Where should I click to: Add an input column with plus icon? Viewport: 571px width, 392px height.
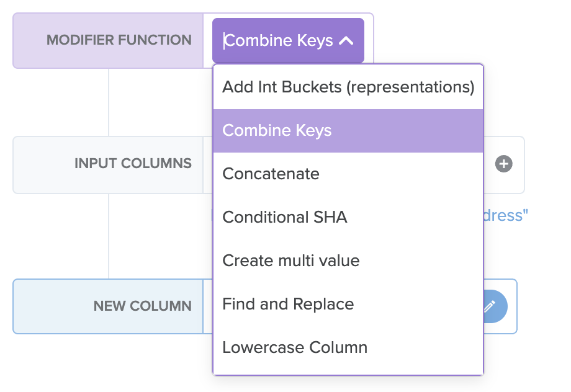coord(504,164)
